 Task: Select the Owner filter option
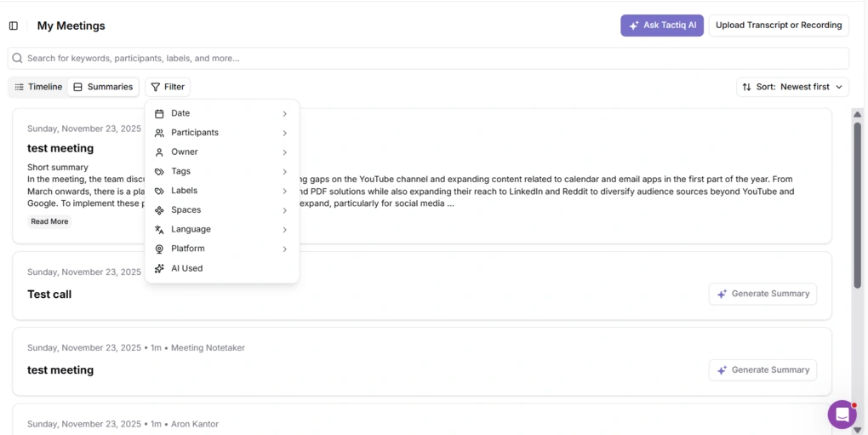tap(185, 152)
